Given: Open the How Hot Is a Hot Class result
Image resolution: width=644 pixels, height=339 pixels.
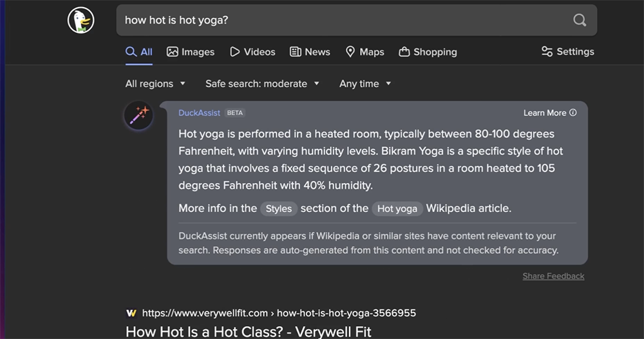Looking at the screenshot, I should [x=248, y=331].
